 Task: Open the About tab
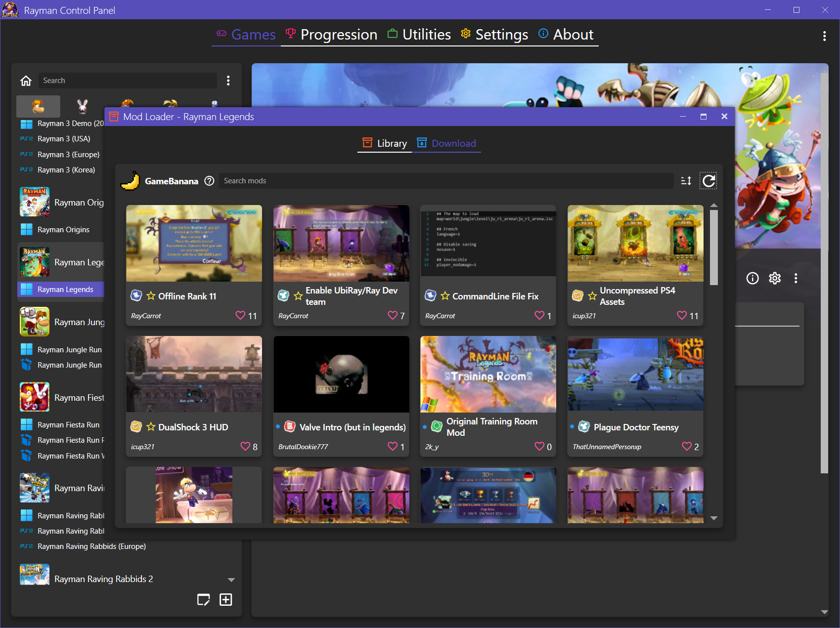click(566, 34)
